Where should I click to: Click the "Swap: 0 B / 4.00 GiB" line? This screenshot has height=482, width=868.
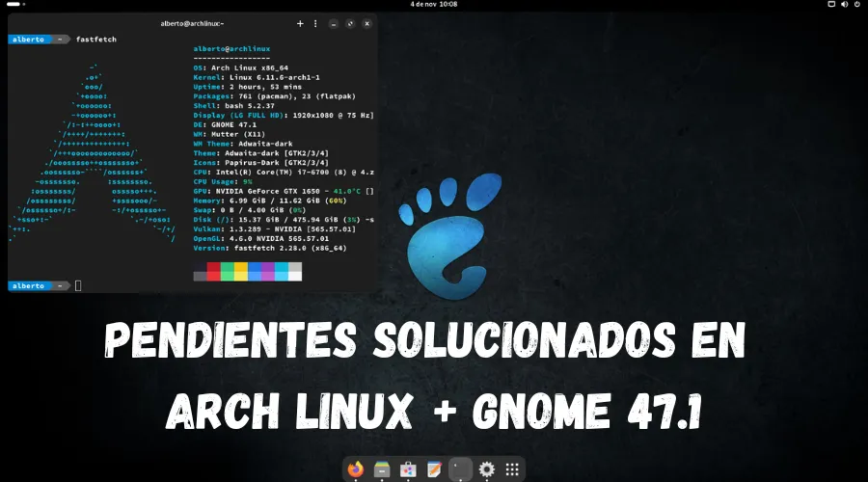tap(250, 210)
